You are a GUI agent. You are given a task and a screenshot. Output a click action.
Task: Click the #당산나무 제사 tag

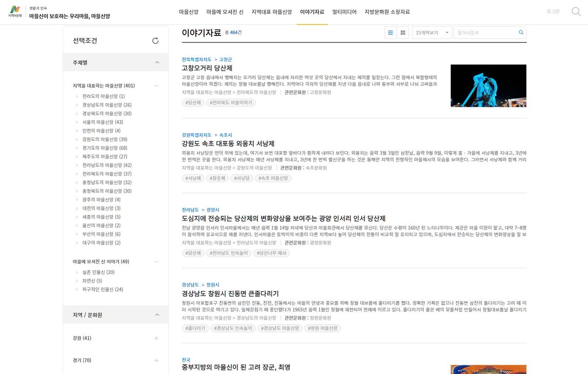(x=272, y=253)
